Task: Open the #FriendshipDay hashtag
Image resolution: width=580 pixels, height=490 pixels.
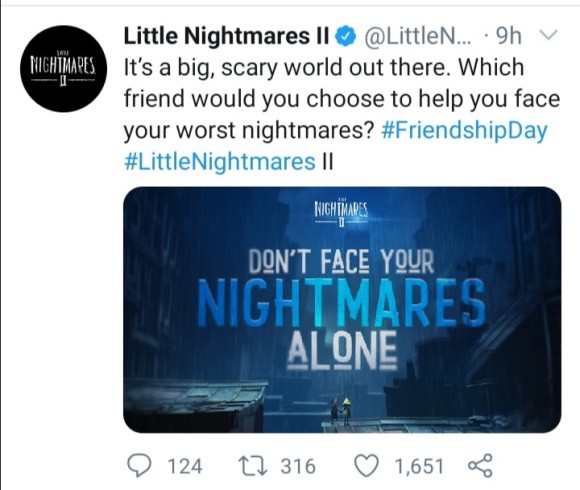Action: click(464, 131)
